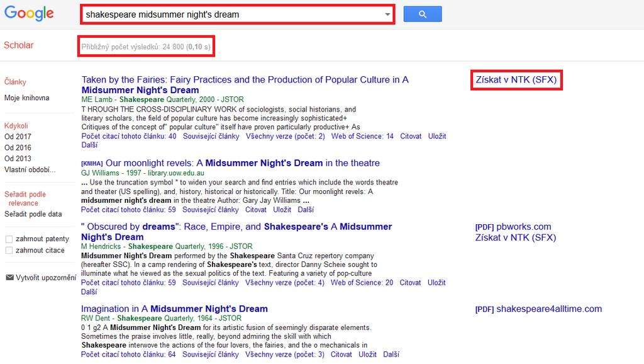644x364 pixels.
Task: Click the Vytvořit upozornění alert text
Action: [46, 278]
